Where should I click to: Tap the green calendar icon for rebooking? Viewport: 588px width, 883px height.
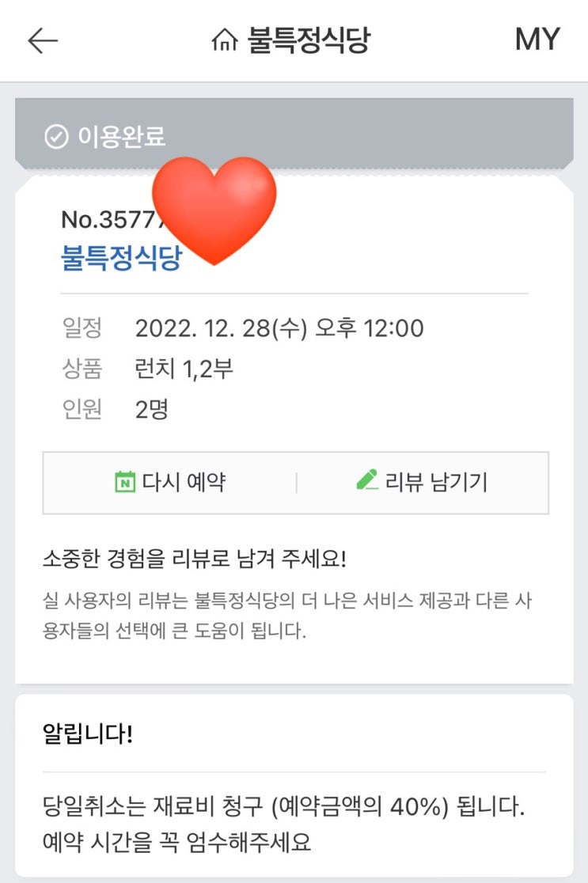click(125, 482)
